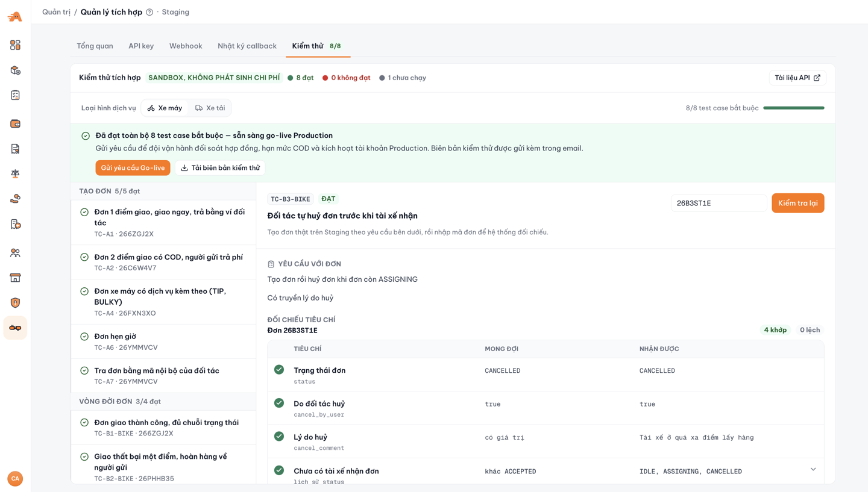This screenshot has width=868, height=492.
Task: Click the Kiểm tra lại button
Action: point(797,203)
